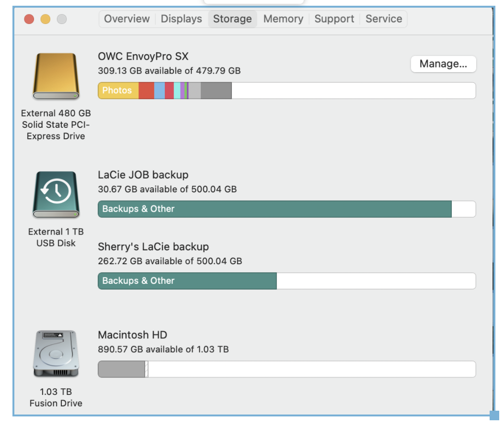
Task: Switch to the Memory tab
Action: point(283,19)
